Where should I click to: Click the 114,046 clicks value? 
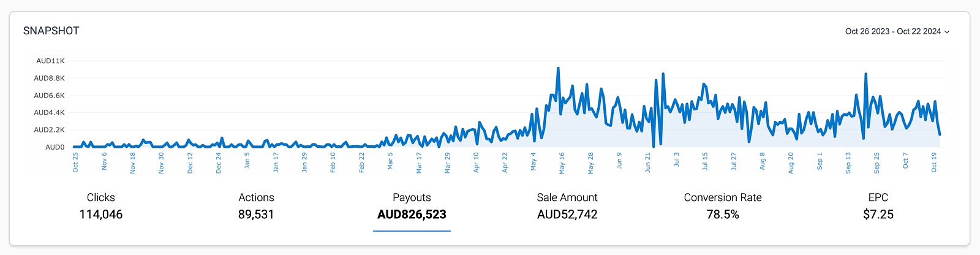[101, 215]
